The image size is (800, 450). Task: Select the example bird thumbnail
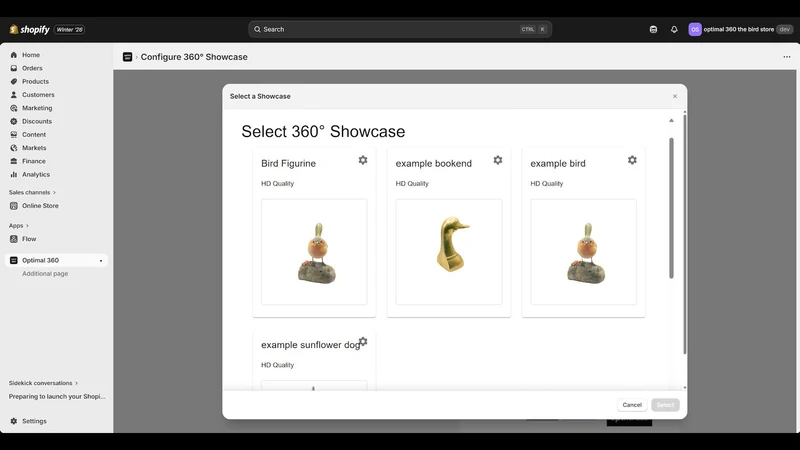pyautogui.click(x=583, y=252)
